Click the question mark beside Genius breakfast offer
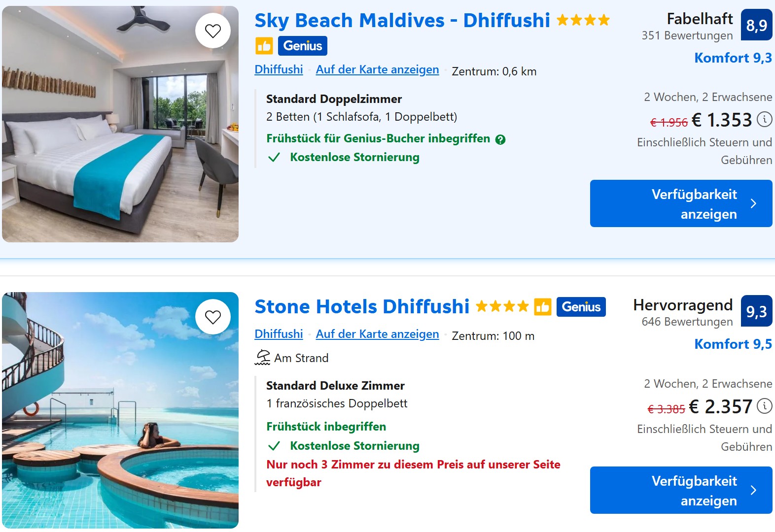The image size is (775, 532). [x=500, y=139]
